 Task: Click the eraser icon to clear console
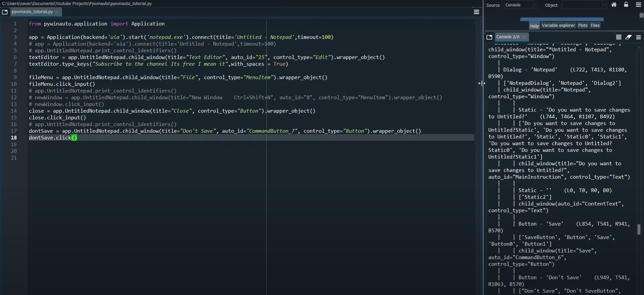tap(629, 37)
